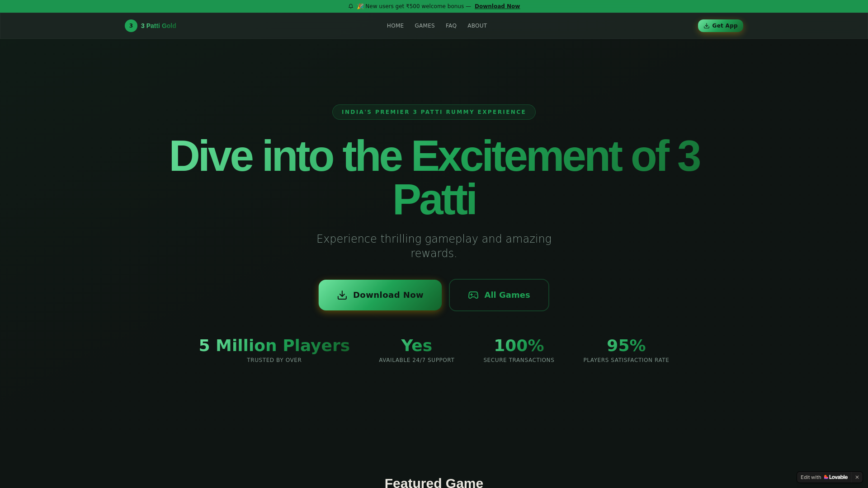Open the GAMES nav item

425,26
